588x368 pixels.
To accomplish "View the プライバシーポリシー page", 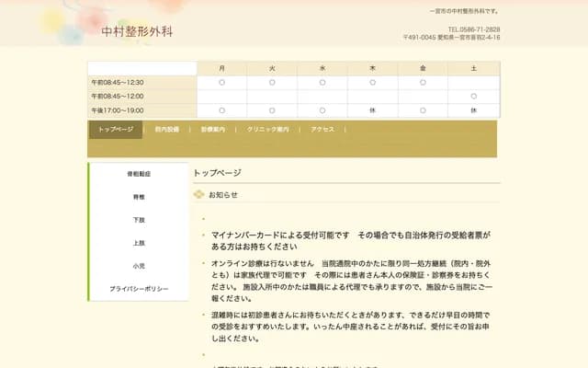I will pyautogui.click(x=139, y=289).
